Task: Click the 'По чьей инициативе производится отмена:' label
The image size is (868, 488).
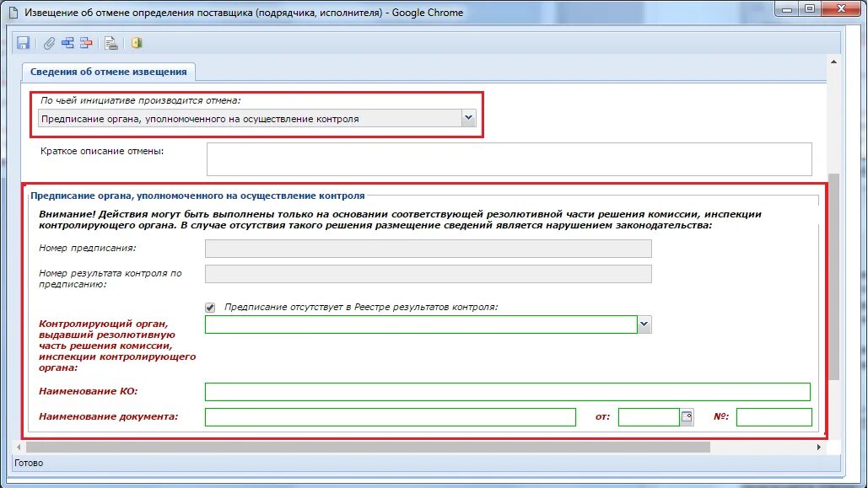Action: 141,100
